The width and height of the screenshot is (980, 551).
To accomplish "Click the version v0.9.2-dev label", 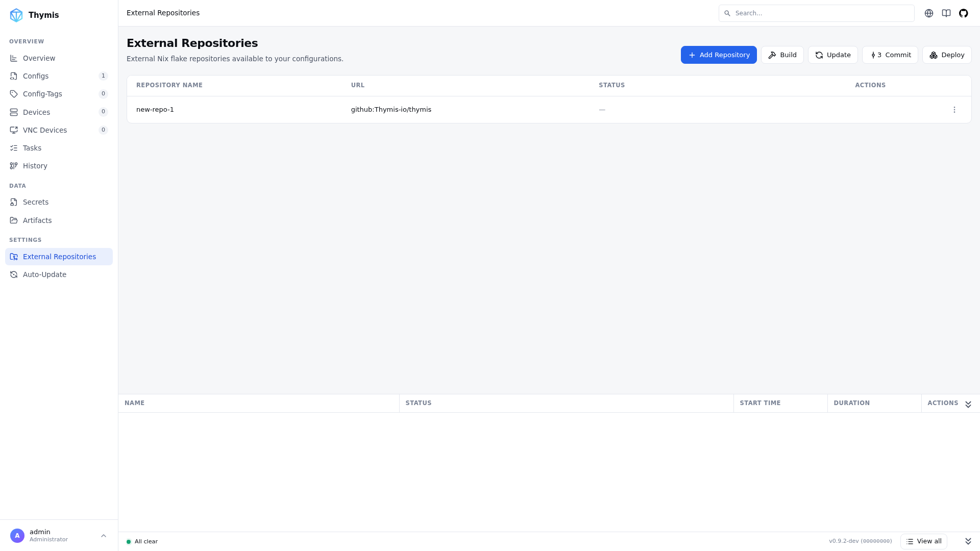I will tap(861, 541).
